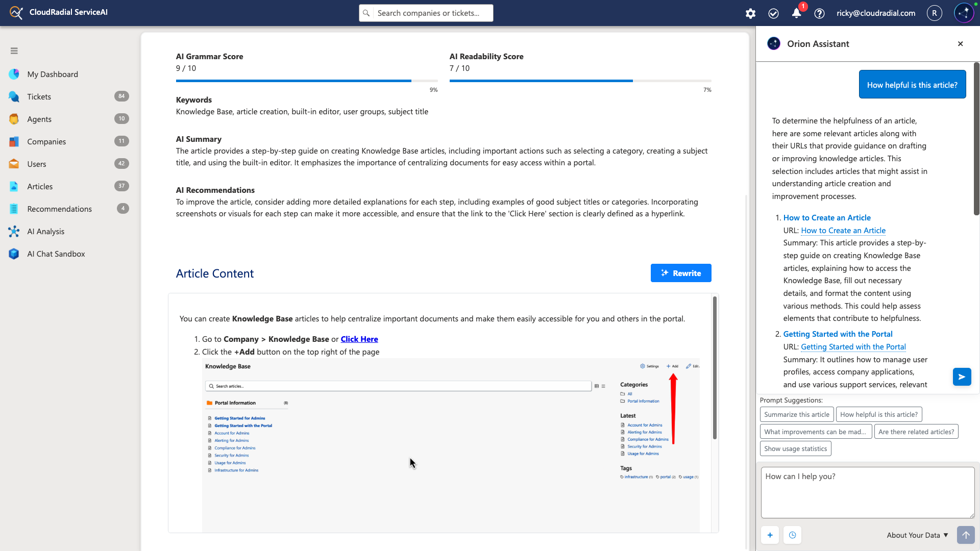The width and height of the screenshot is (980, 551).
Task: Open the notifications bell with one alert
Action: [x=796, y=13]
